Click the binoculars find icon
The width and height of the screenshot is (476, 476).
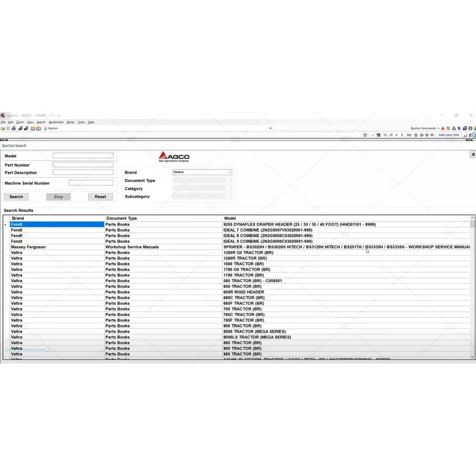pyautogui.click(x=20, y=128)
